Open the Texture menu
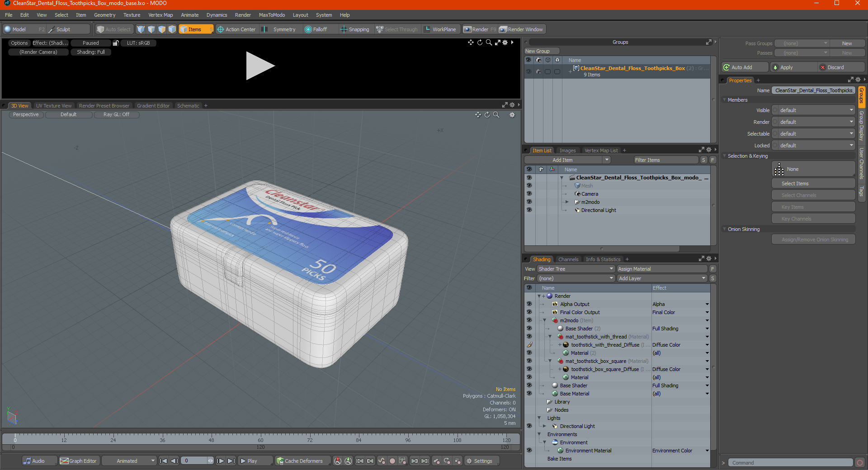The height and width of the screenshot is (470, 868). [132, 15]
